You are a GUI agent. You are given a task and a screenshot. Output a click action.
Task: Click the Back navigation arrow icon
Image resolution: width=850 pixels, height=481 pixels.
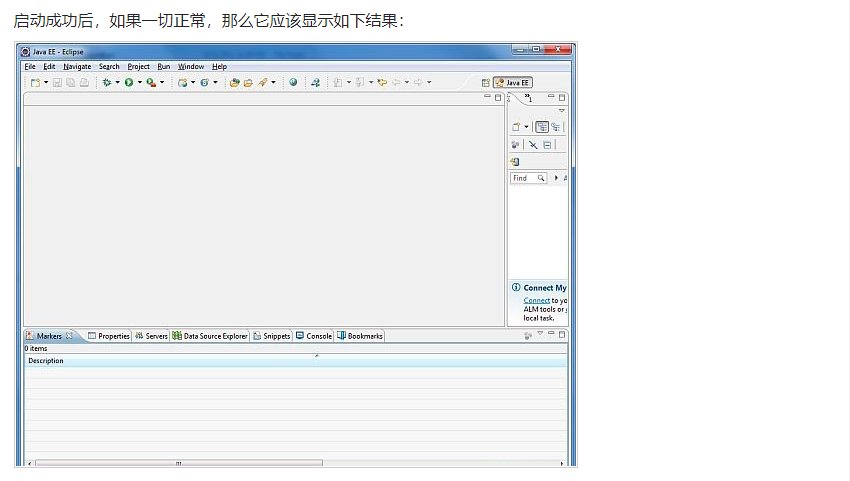pyautogui.click(x=396, y=82)
